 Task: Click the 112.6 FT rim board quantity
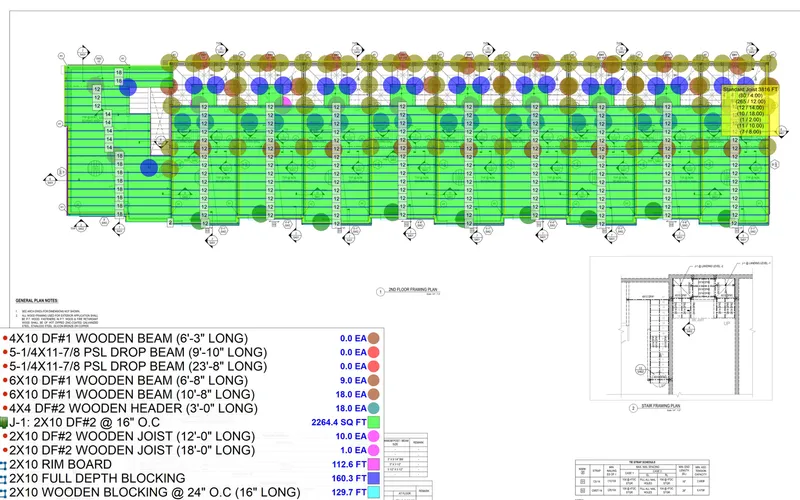coord(349,464)
